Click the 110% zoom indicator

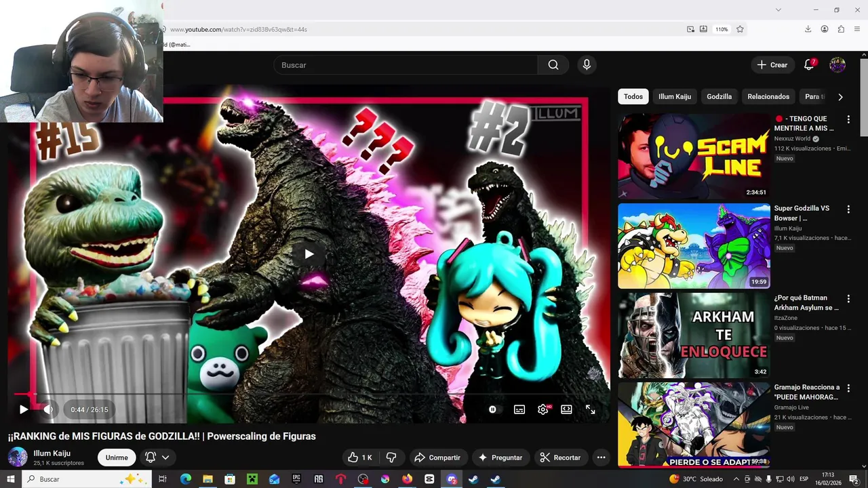[x=722, y=29]
